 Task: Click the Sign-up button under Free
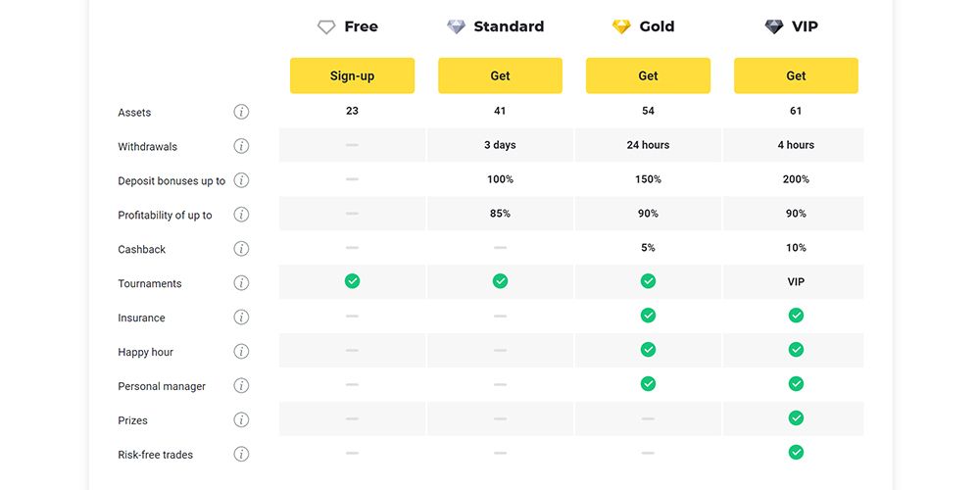point(352,75)
